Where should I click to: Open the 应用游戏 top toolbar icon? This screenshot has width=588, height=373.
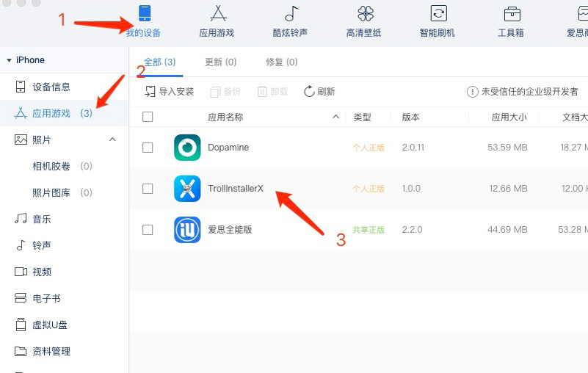point(218,13)
